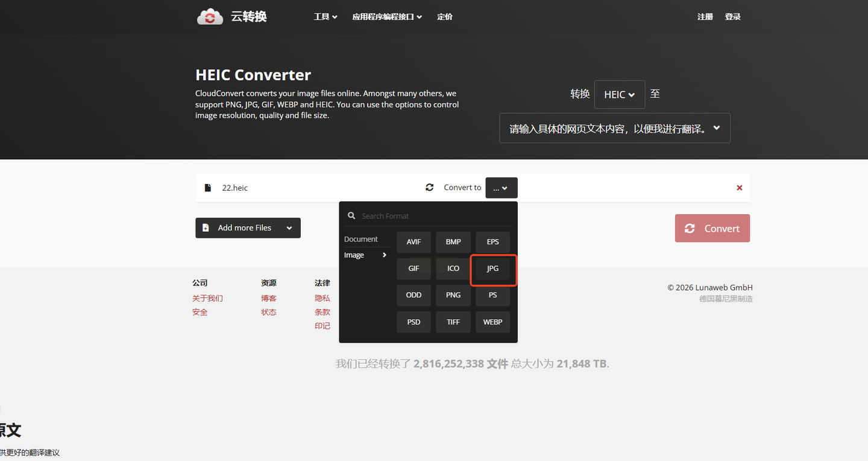Open the HEIC source format dropdown
Screen dimensions: 868x461
[620, 94]
